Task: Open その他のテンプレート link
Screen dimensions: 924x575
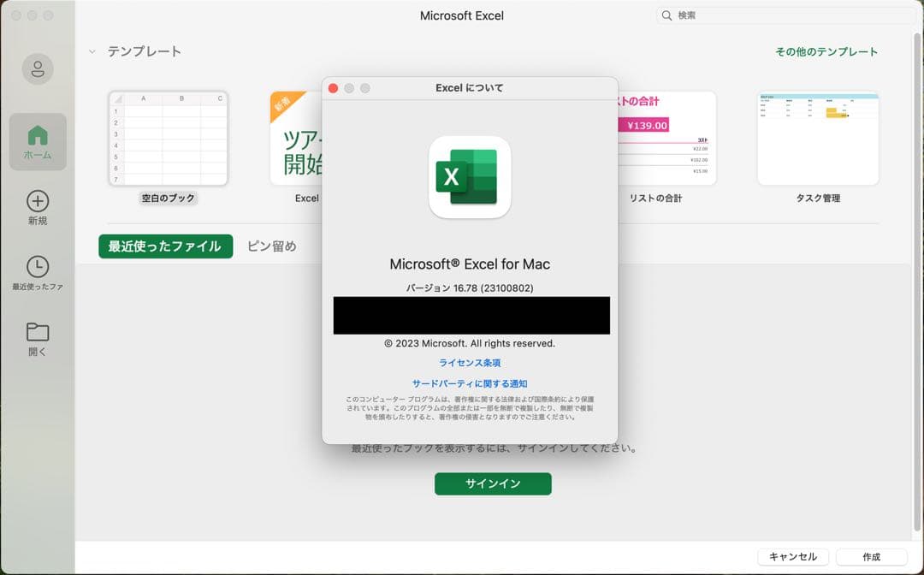Action: coord(826,52)
